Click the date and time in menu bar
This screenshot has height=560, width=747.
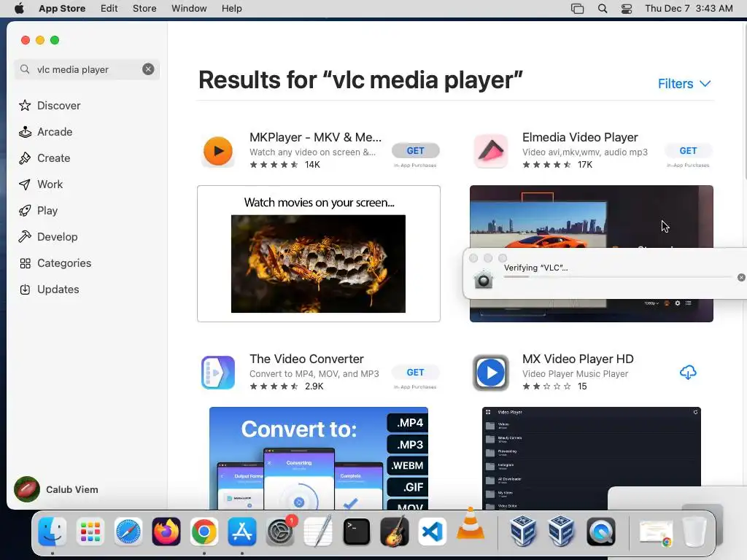click(689, 9)
